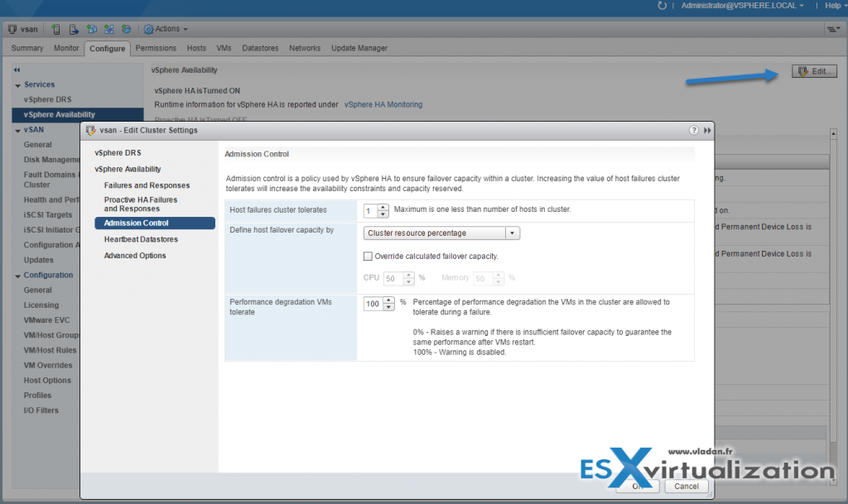
Task: Click the dialog double-arrow minimize icon
Action: click(707, 130)
